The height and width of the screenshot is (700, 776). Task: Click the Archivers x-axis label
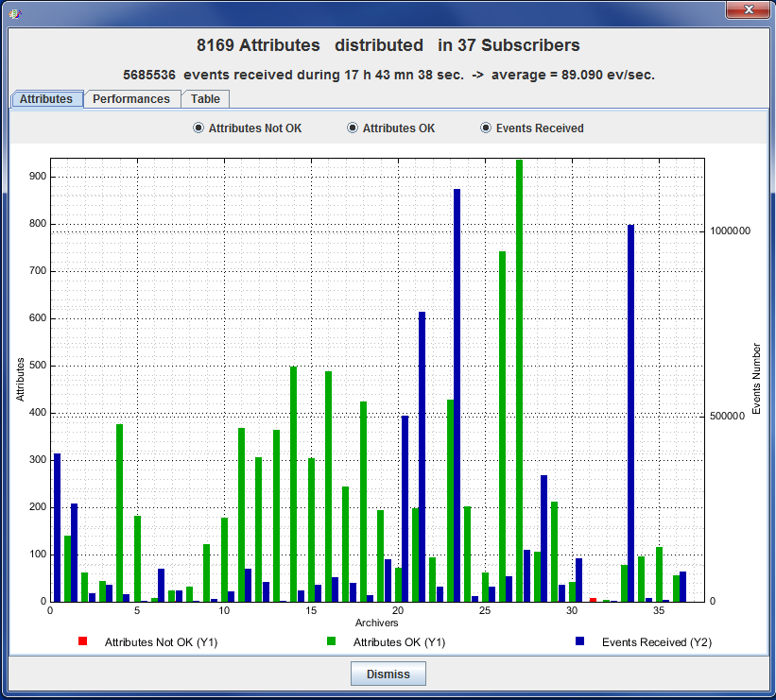(377, 623)
